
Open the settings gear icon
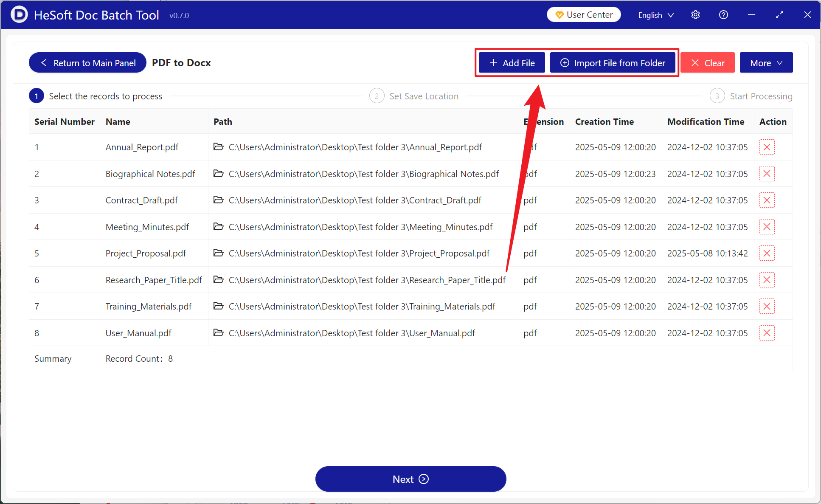tap(695, 15)
